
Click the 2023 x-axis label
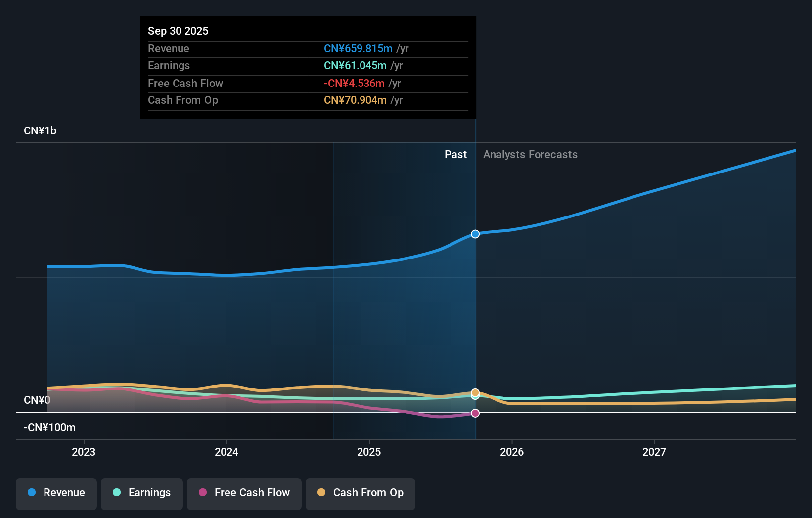click(x=84, y=452)
